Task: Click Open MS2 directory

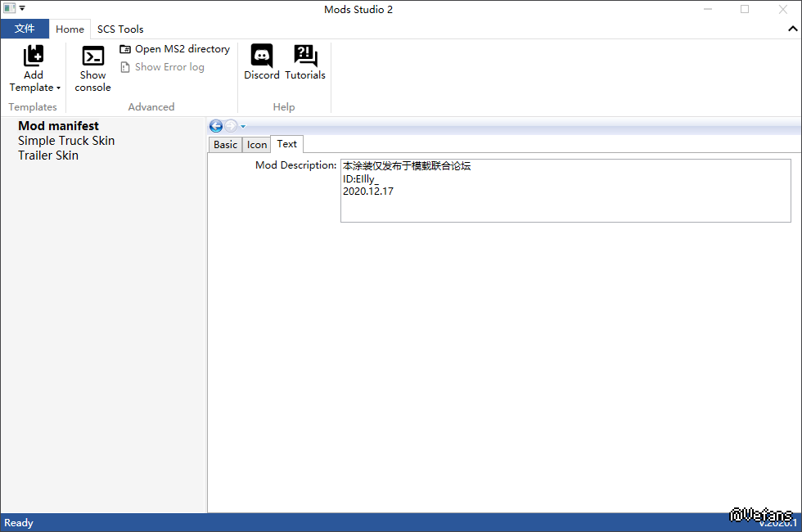Action: click(175, 49)
